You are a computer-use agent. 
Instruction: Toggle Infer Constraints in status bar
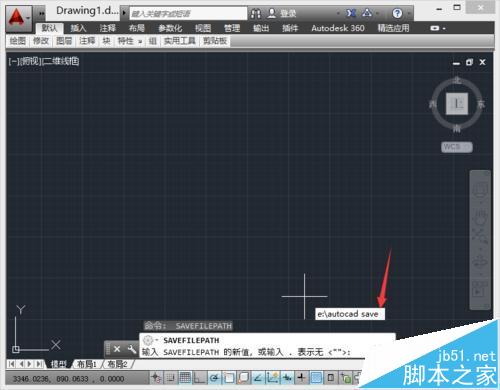157,378
